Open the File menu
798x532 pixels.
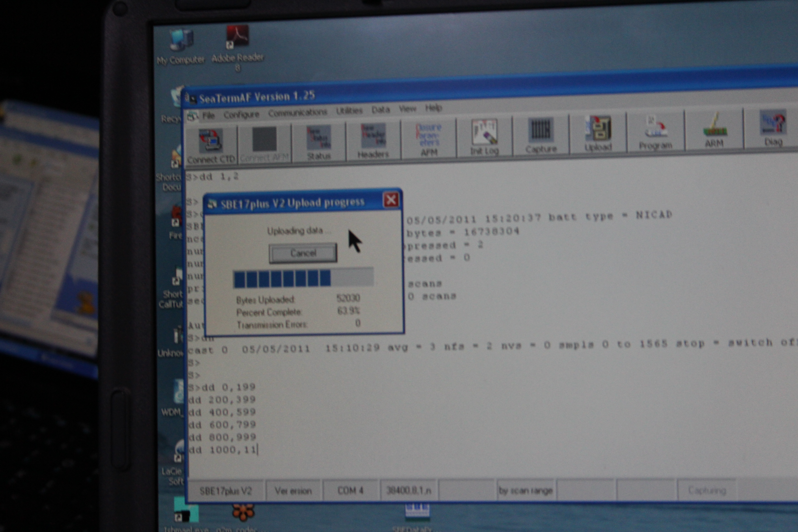tap(208, 116)
